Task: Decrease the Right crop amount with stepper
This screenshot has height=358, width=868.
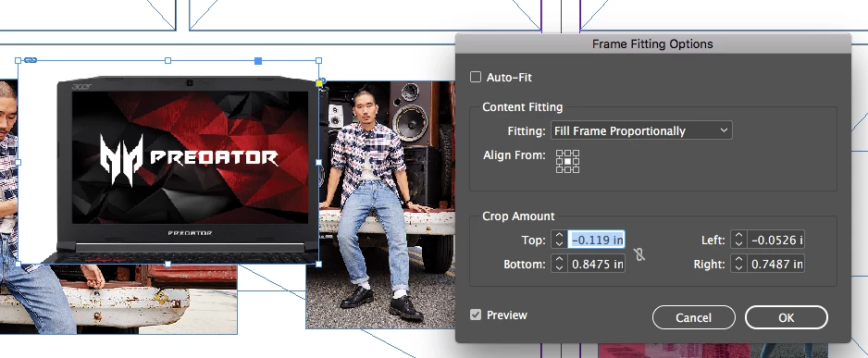Action: point(738,268)
